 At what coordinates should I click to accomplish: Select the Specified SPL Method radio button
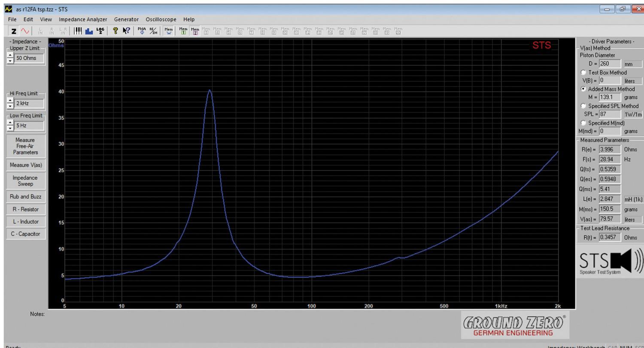click(583, 106)
